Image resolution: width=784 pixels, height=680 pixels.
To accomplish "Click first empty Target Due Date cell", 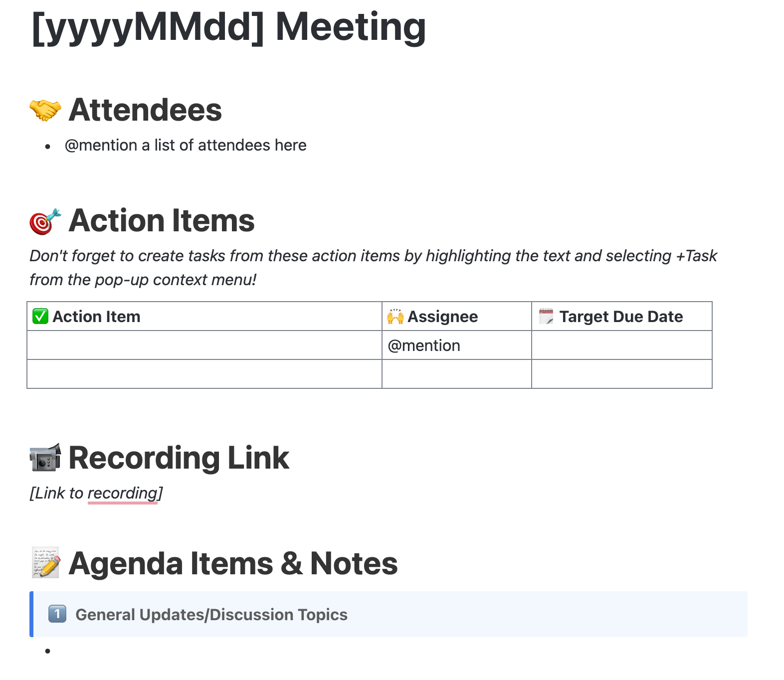I will [x=622, y=345].
